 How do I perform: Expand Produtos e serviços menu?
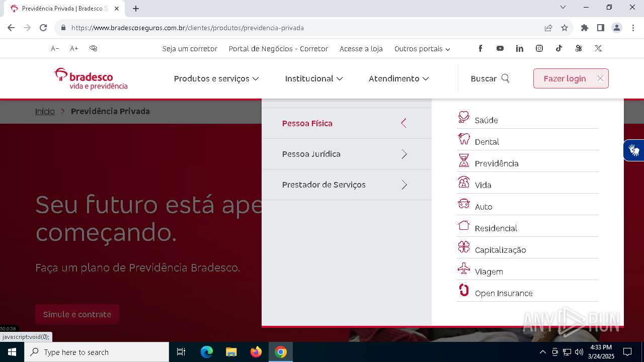point(216,78)
